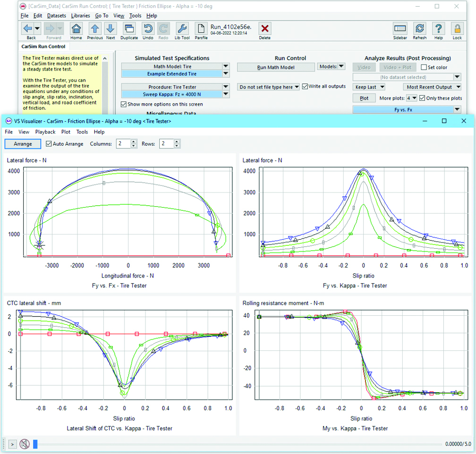Screen dimensions: 476x454
Task: Click the Fy vs. Fx plot area
Action: click(128, 212)
